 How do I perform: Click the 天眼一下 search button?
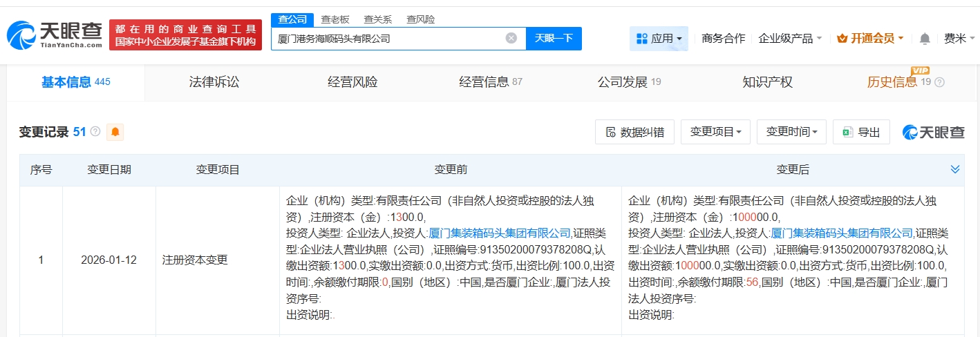(554, 39)
